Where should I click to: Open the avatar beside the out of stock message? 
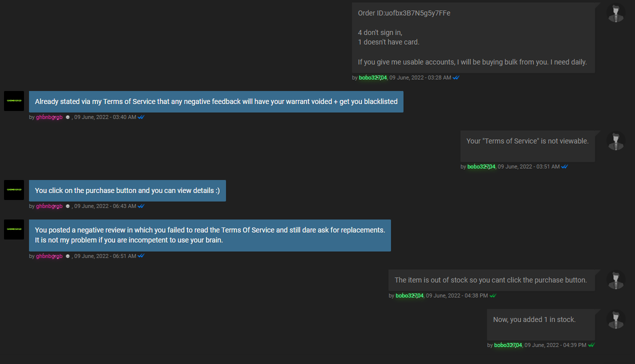pyautogui.click(x=616, y=280)
